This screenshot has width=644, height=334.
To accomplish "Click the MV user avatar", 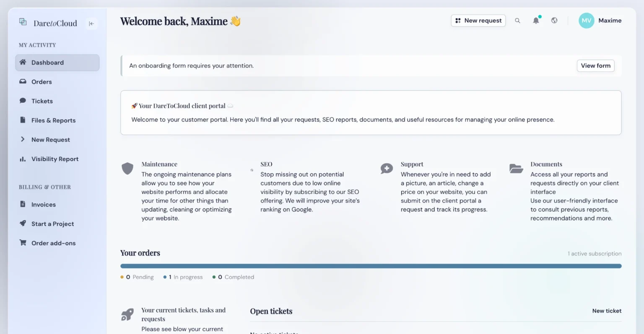I will coord(587,21).
